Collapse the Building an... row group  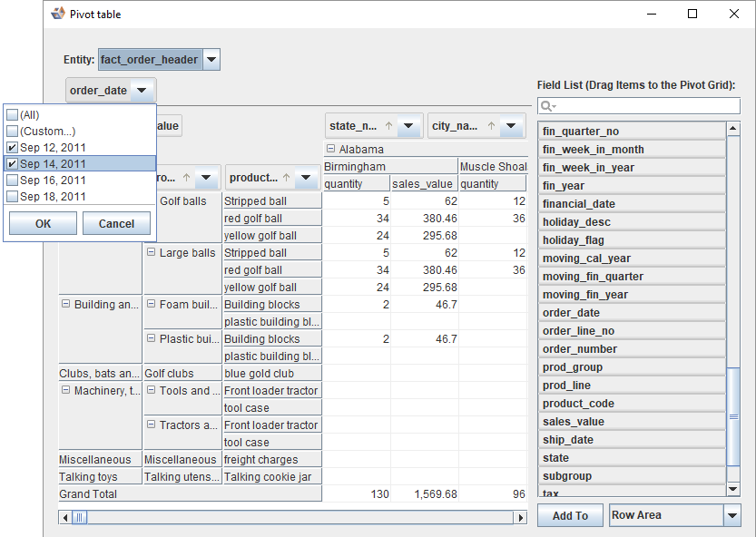click(x=65, y=305)
